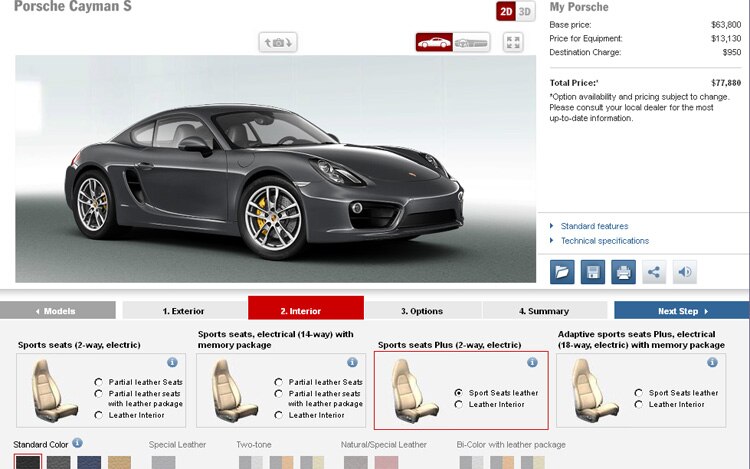Select the interior view icon

[x=471, y=43]
